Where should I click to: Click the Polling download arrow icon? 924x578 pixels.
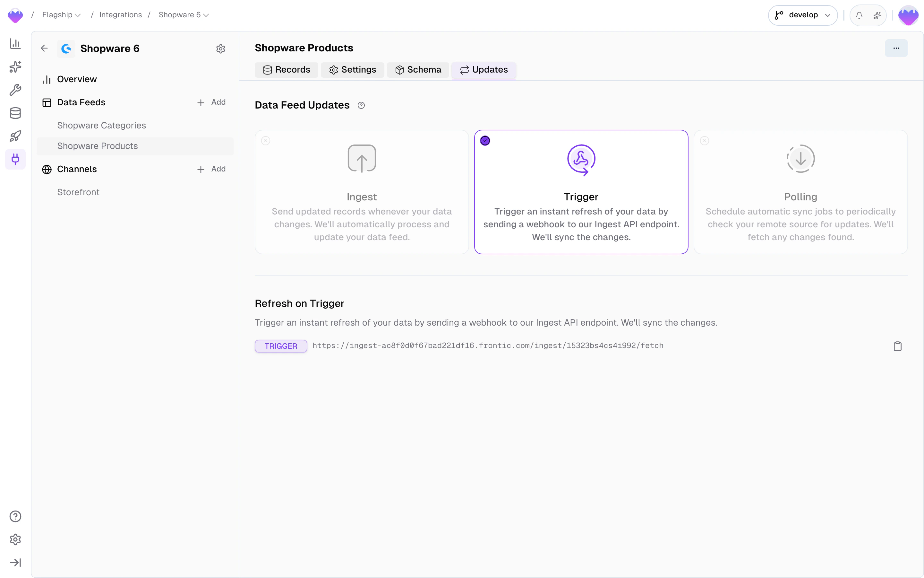pos(801,159)
